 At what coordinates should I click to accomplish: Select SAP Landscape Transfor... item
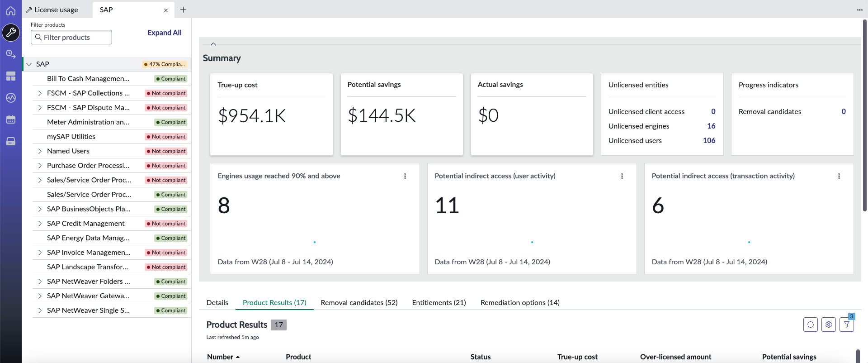click(x=88, y=267)
